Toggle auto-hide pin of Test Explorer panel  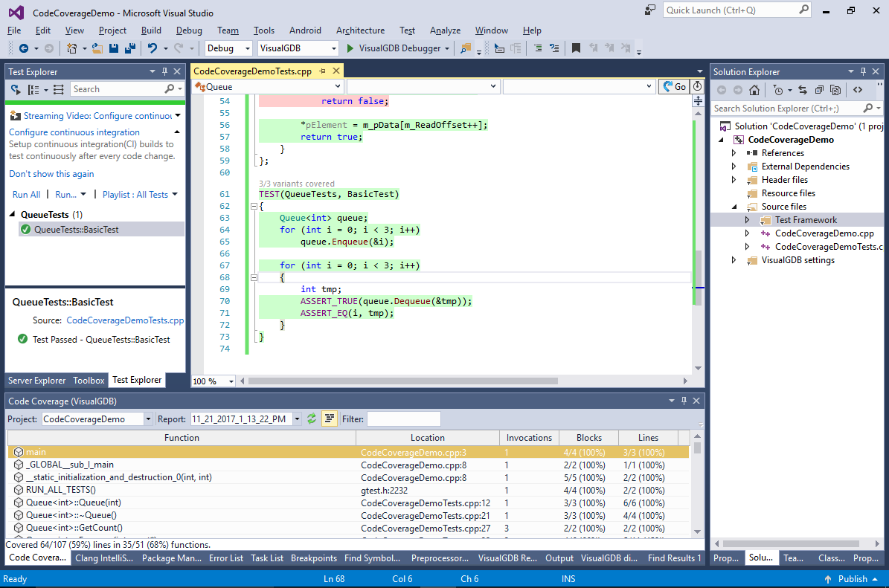click(x=164, y=72)
